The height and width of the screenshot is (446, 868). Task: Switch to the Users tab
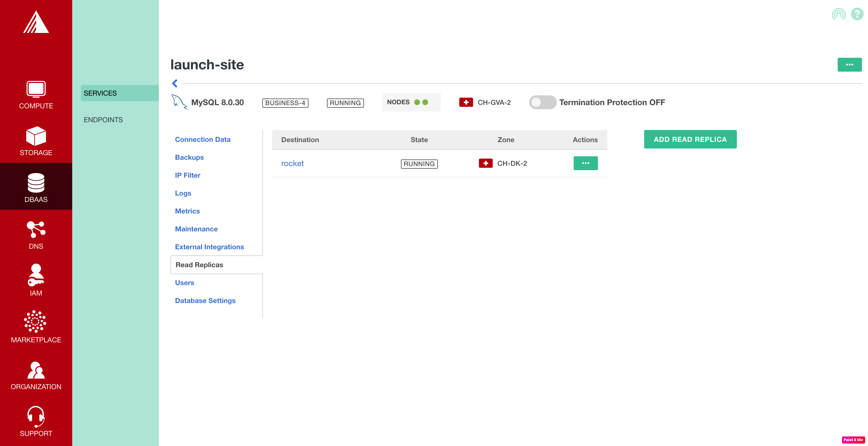[184, 283]
